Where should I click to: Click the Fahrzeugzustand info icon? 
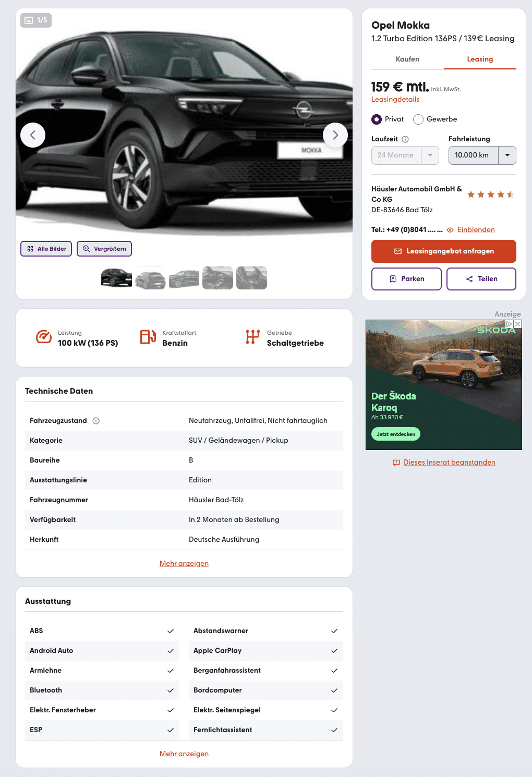click(96, 421)
